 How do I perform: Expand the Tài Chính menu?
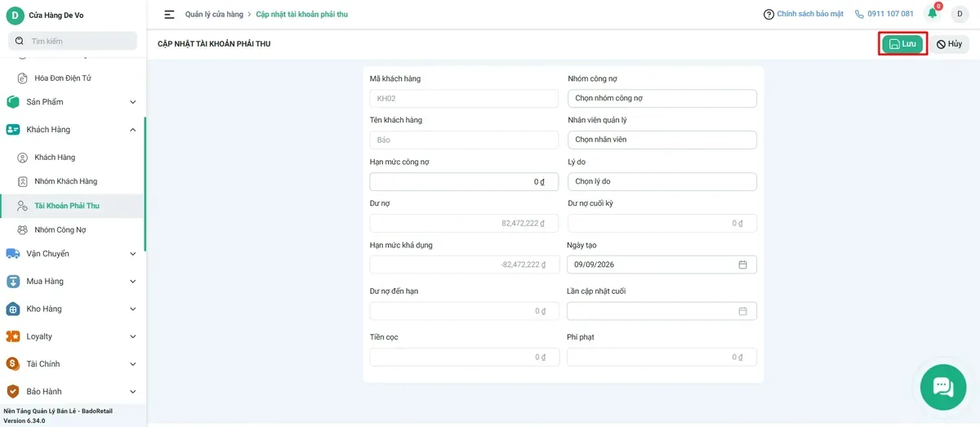pos(72,364)
